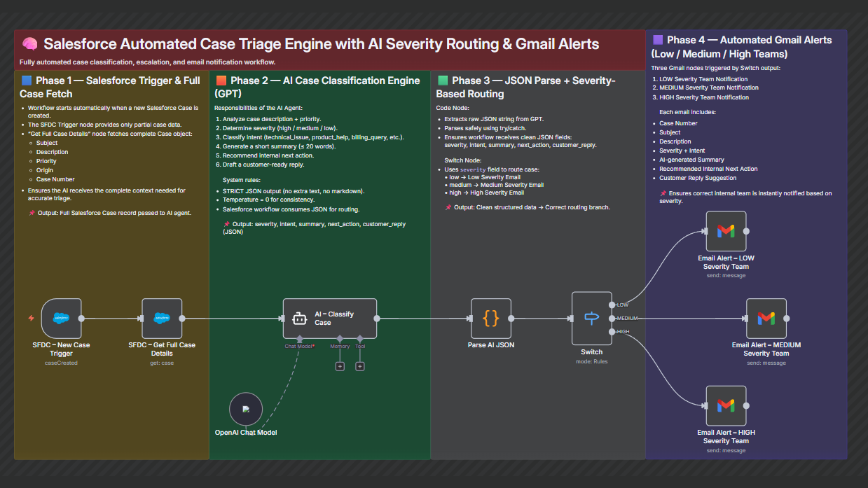
Task: Open the SFDC – Get Full Case Details node
Action: [x=161, y=318]
